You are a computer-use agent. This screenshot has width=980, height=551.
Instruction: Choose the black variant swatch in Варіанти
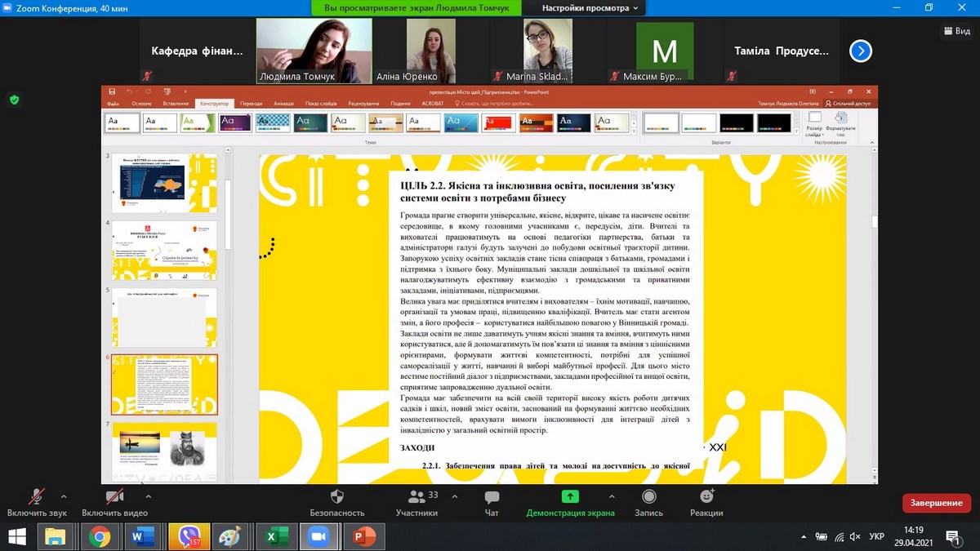736,122
